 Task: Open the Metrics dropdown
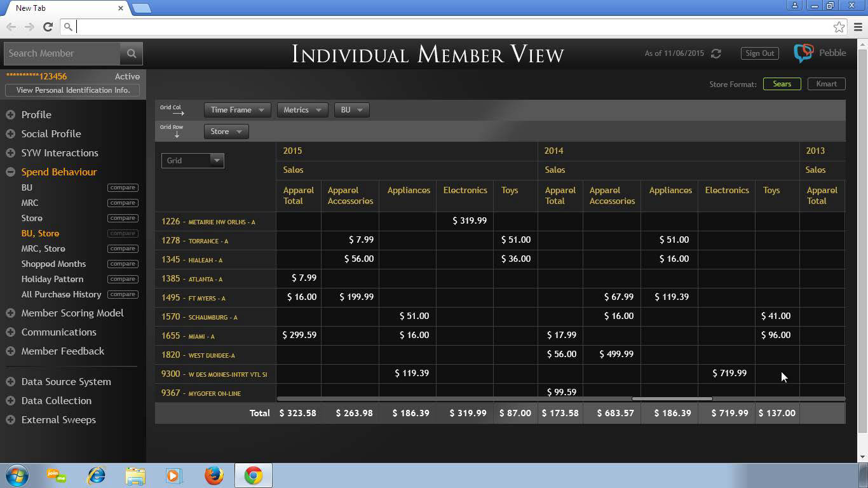point(302,110)
